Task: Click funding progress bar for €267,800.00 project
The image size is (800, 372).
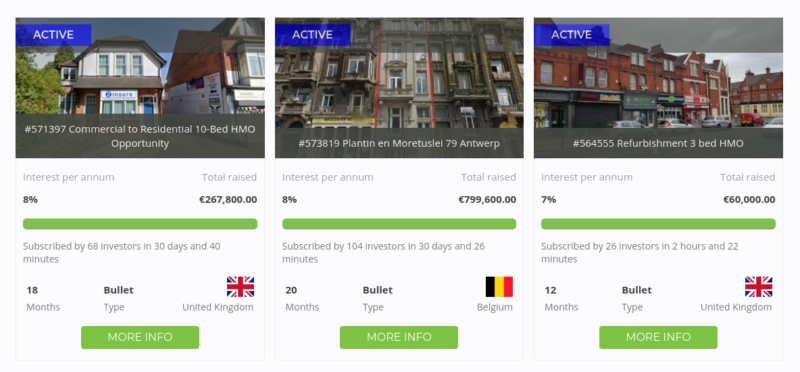Action: tap(140, 224)
